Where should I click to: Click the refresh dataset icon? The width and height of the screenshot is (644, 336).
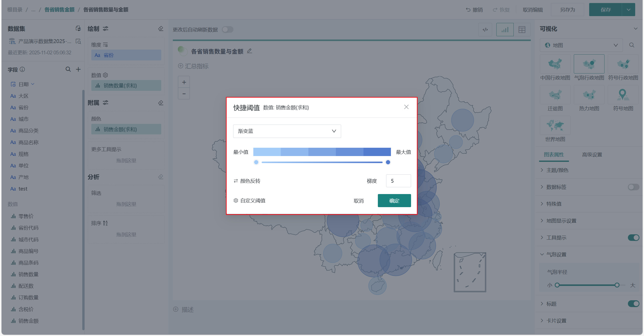click(78, 28)
